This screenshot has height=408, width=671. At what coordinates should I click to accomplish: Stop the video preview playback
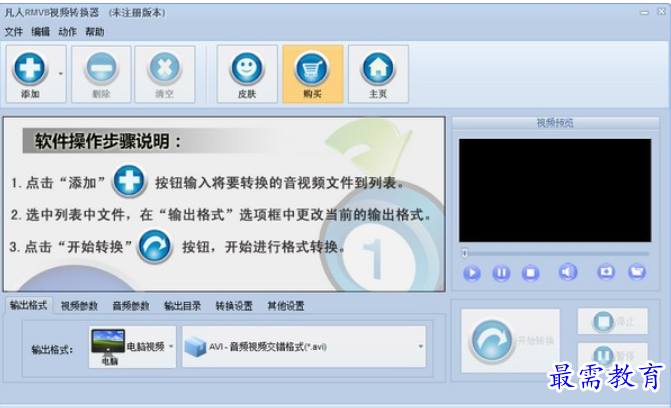531,273
